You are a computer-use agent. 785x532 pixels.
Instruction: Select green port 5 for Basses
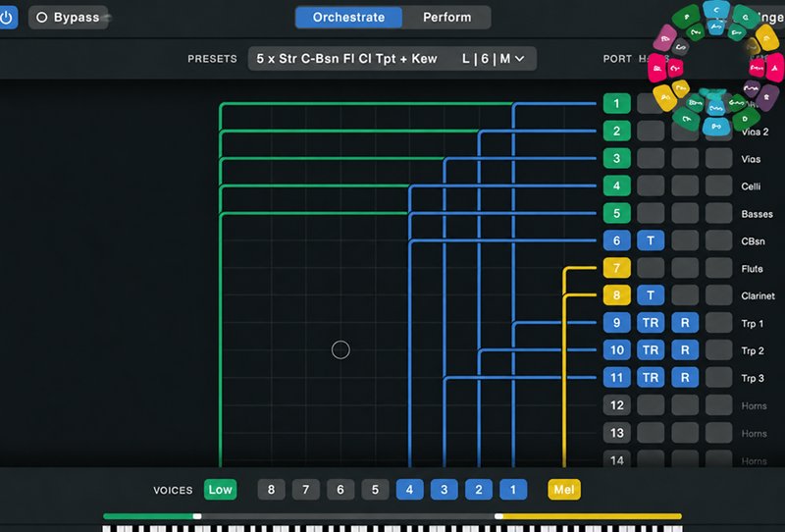point(617,213)
